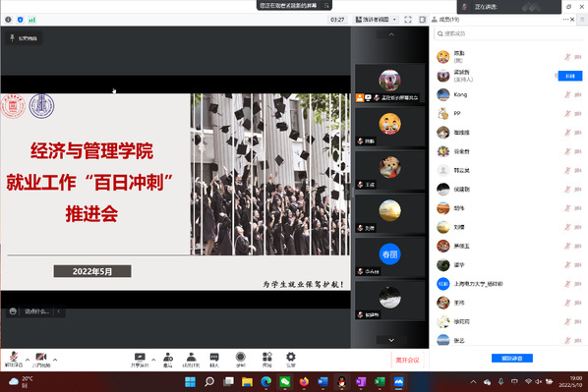Image resolution: width=588 pixels, height=392 pixels.
Task: Click the search members input field
Action: click(x=508, y=33)
